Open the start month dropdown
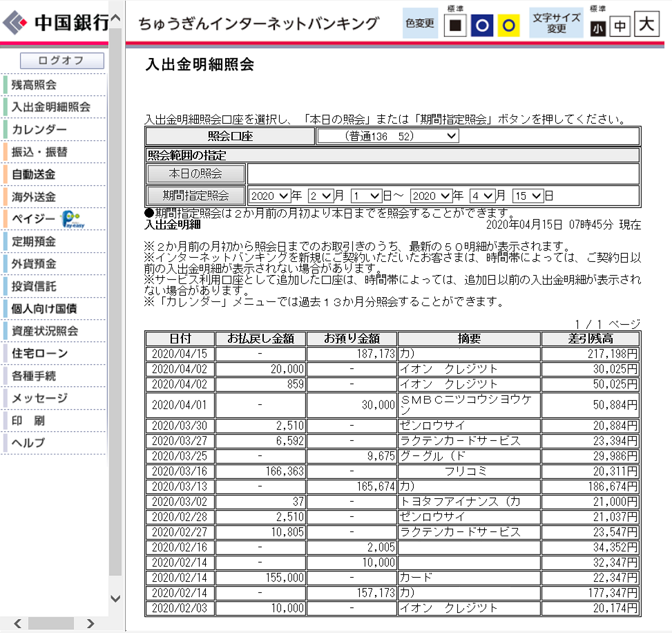Viewport: 672px width, 633px height. pyautogui.click(x=320, y=196)
